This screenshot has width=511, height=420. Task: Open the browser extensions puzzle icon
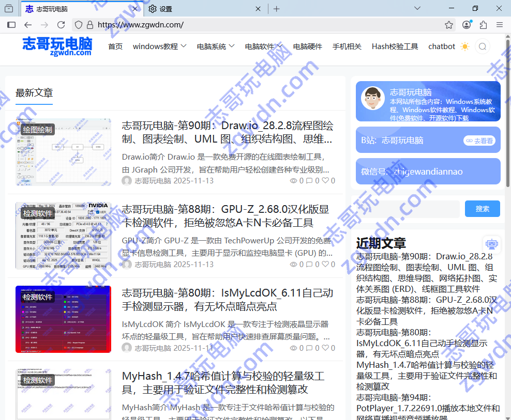tap(483, 25)
